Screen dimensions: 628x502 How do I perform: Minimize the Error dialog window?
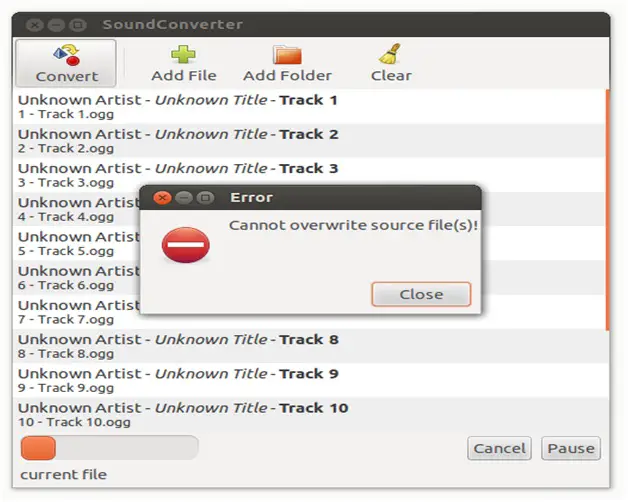(x=184, y=198)
